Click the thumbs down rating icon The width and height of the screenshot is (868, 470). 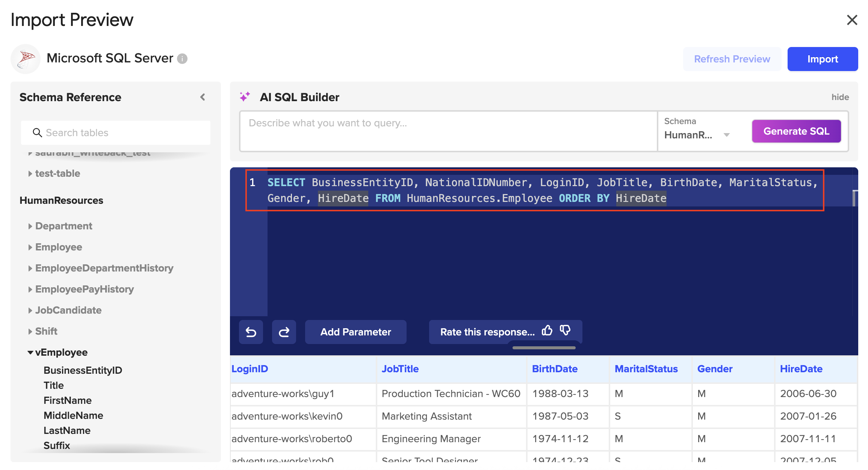[x=565, y=331]
